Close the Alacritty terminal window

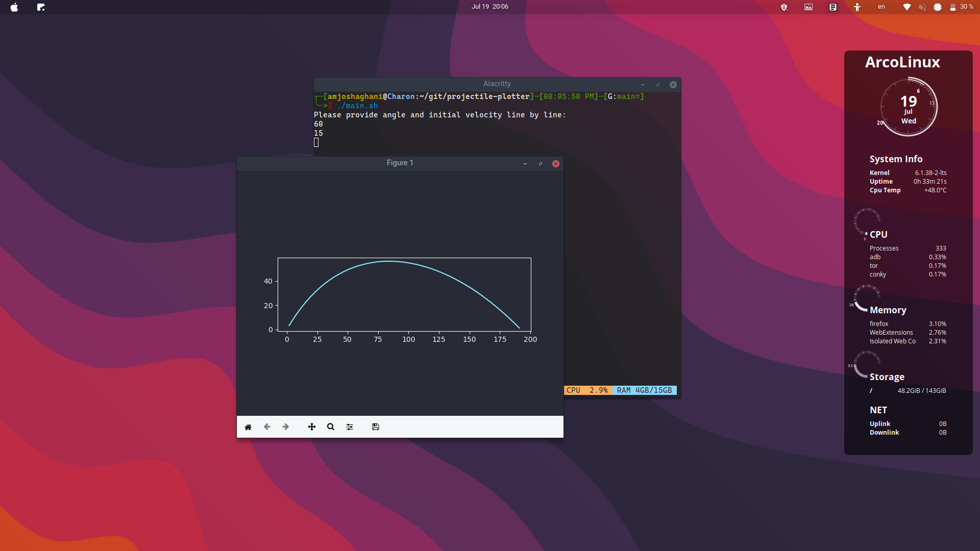coord(673,85)
